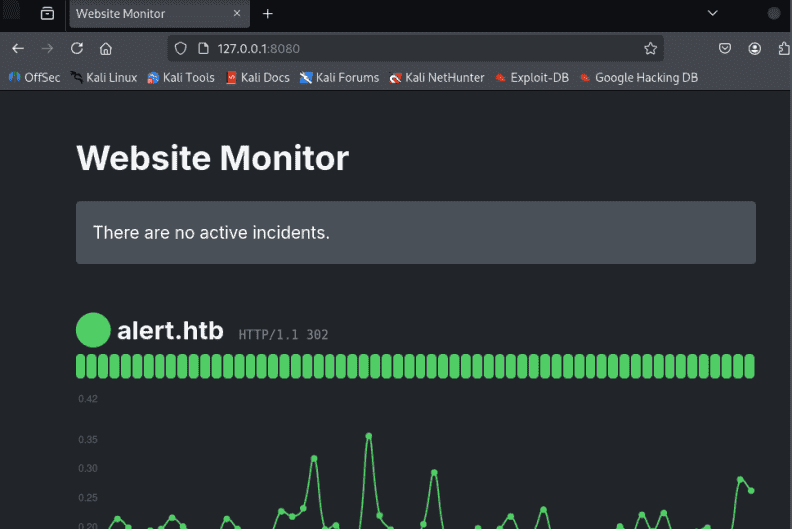Click the green status circle for alert.htb

click(x=93, y=330)
